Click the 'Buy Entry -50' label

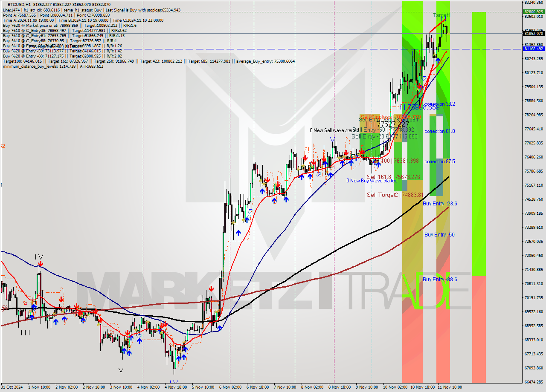tap(439, 235)
